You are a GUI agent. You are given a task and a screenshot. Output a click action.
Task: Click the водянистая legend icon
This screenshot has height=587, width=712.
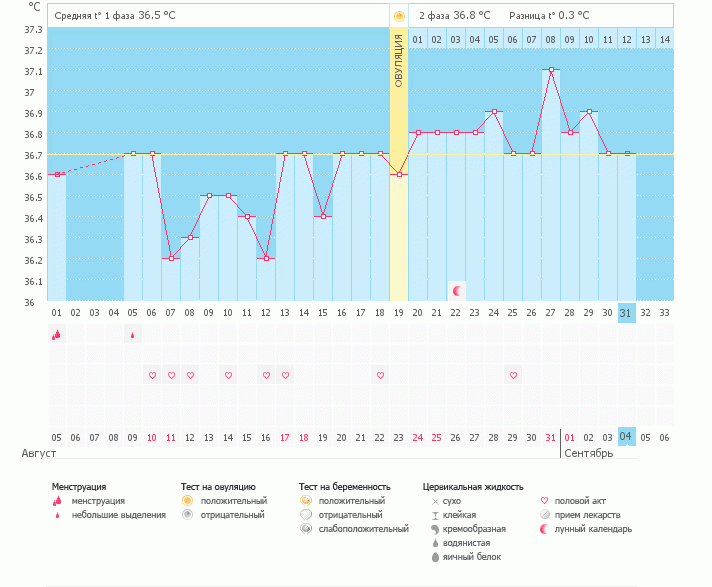pos(435,543)
